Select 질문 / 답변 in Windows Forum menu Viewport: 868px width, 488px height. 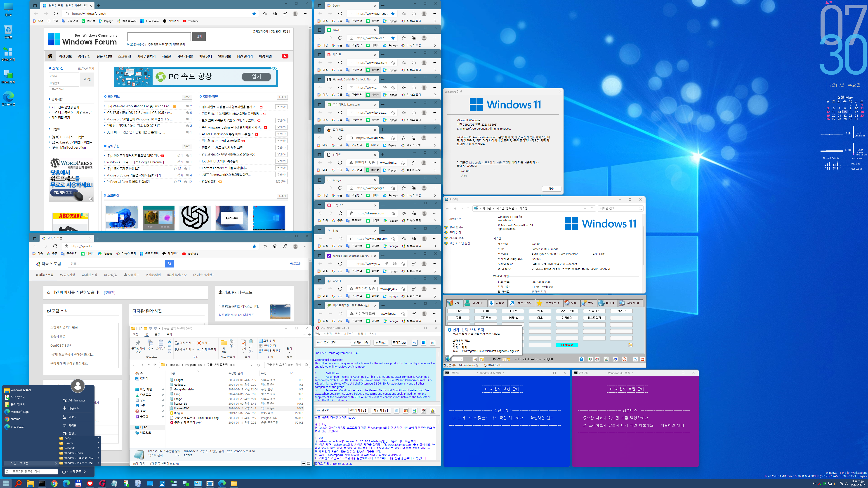tap(104, 56)
